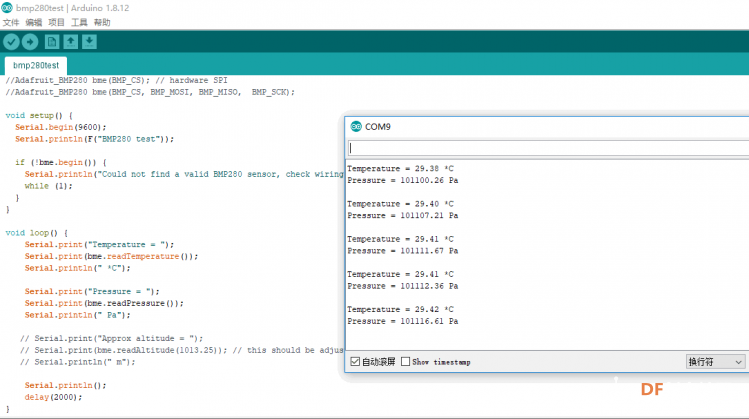Click the commented 'hardware SPI' line
This screenshot has width=749, height=419.
click(x=117, y=80)
